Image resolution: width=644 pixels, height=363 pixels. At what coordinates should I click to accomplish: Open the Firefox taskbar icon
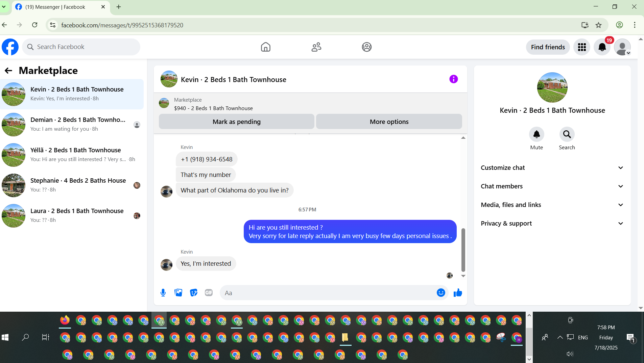tap(65, 320)
